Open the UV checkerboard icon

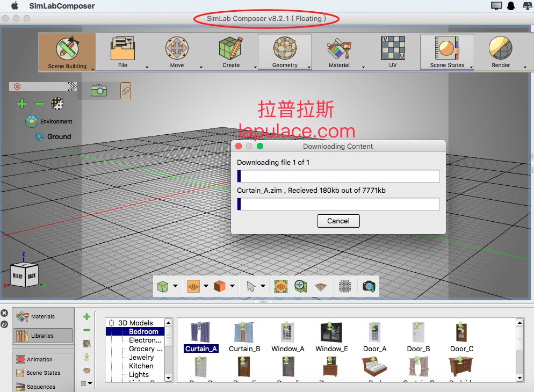(x=393, y=48)
